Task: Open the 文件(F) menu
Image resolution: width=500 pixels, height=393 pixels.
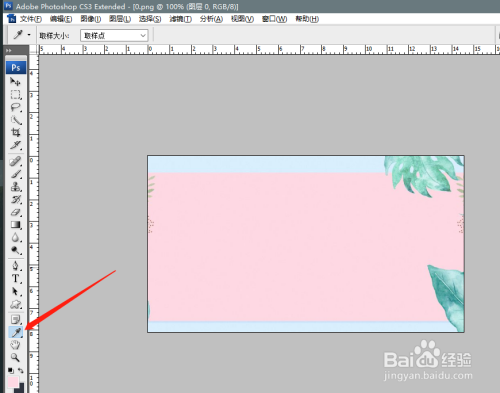Action: pyautogui.click(x=31, y=19)
